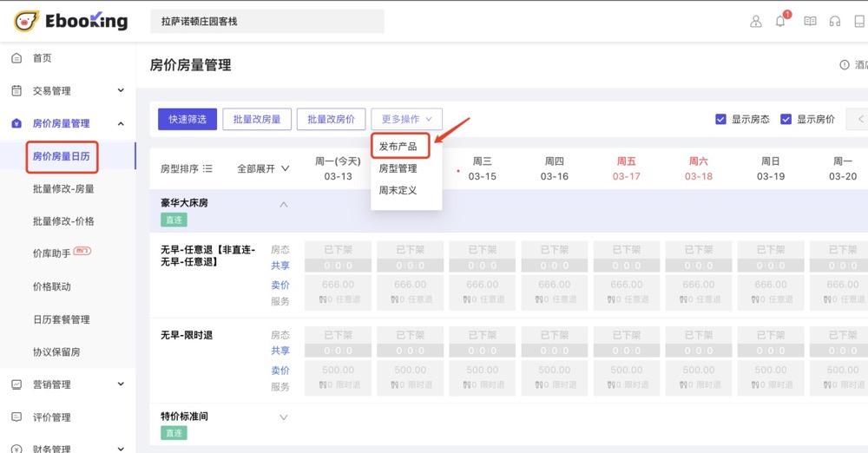Viewport: 868px width, 453px height.
Task: Toggle the 显示房价 checkbox
Action: point(786,120)
